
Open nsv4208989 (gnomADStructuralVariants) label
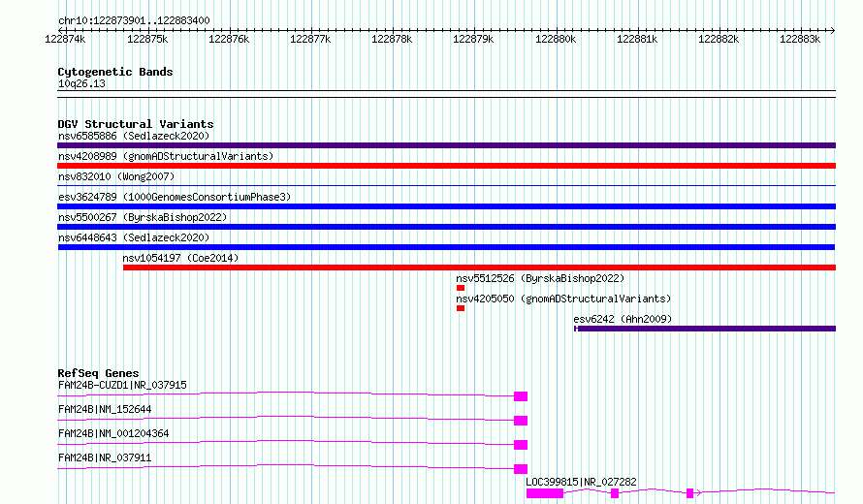click(x=166, y=156)
